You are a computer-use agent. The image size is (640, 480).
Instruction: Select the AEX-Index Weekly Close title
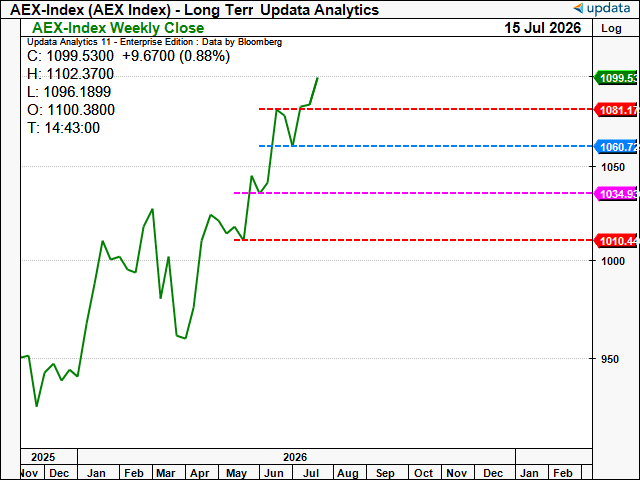(x=118, y=28)
